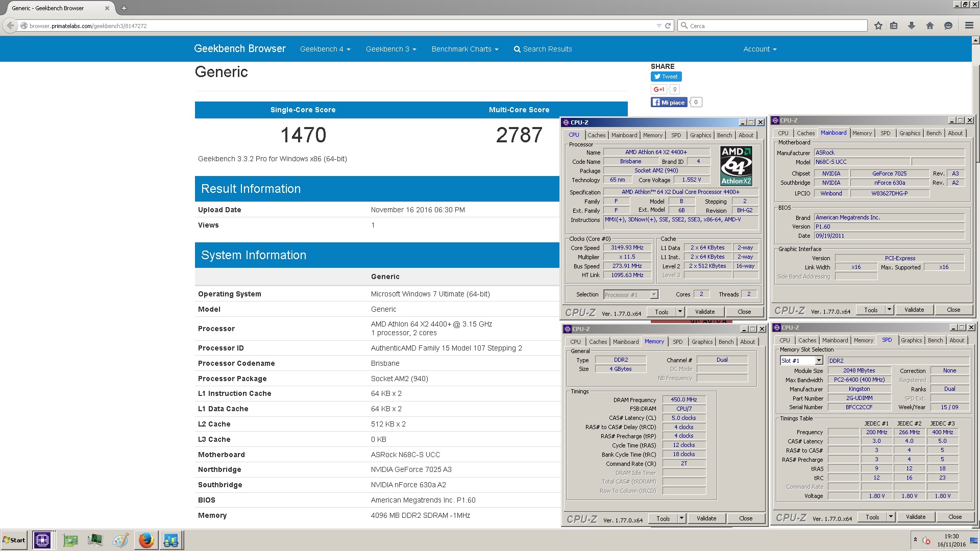Reload the page with the refresh icon
This screenshot has width=980, height=551.
coord(668,26)
